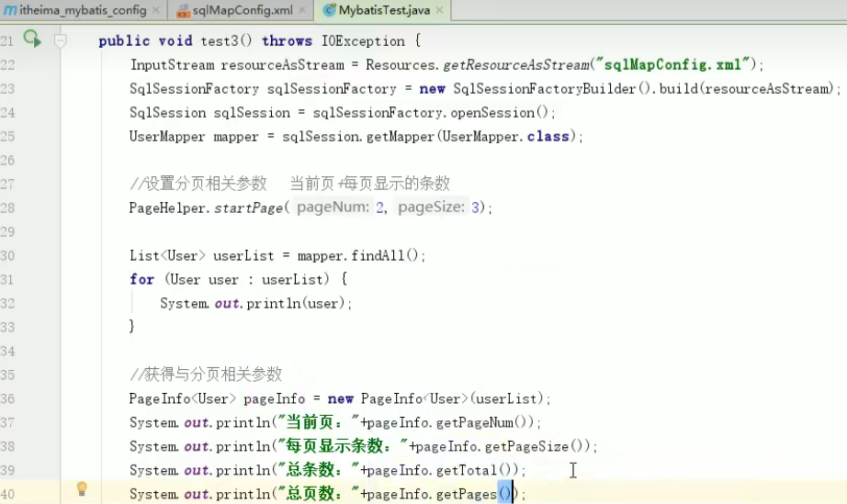Click the getResourceAsStream method call

tap(516, 65)
